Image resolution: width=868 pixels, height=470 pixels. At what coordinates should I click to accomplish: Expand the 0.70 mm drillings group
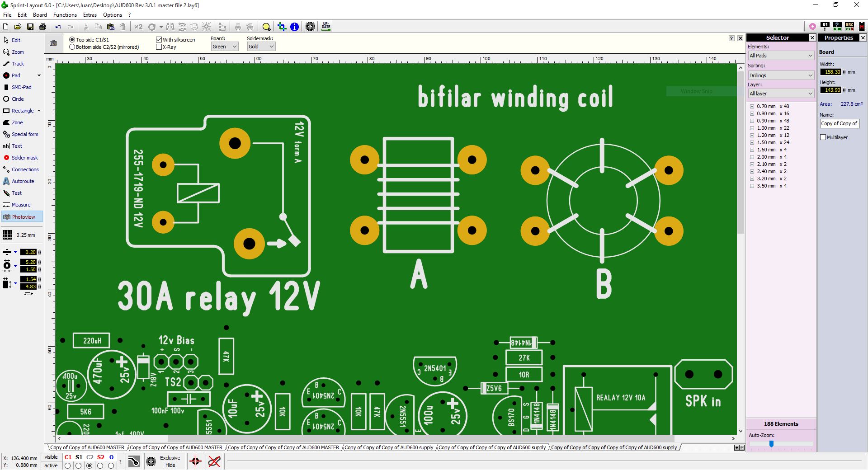[x=752, y=107]
